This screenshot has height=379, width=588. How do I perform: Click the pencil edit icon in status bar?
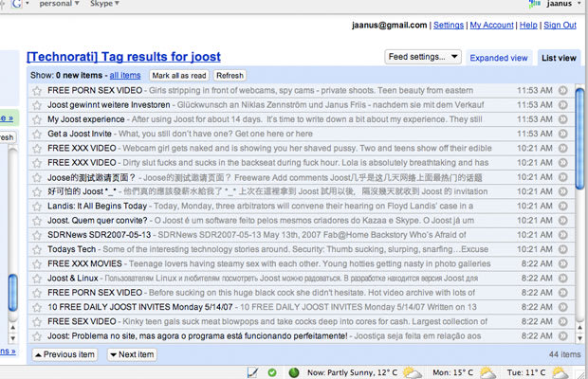click(x=253, y=372)
